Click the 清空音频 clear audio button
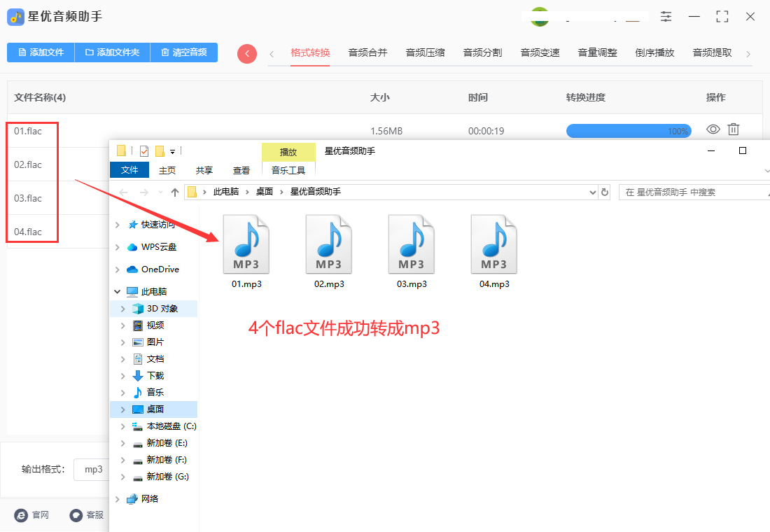Viewport: 770px width, 532px height. click(x=183, y=52)
